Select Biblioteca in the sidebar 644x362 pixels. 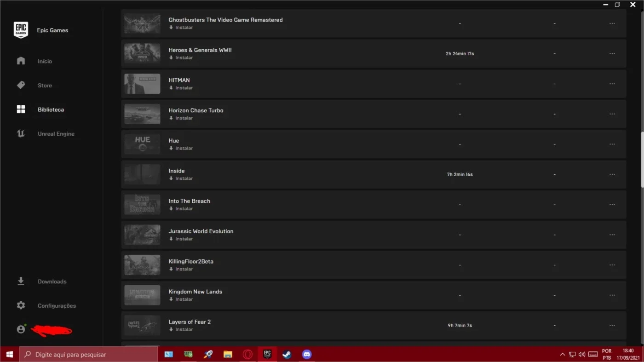click(x=51, y=109)
